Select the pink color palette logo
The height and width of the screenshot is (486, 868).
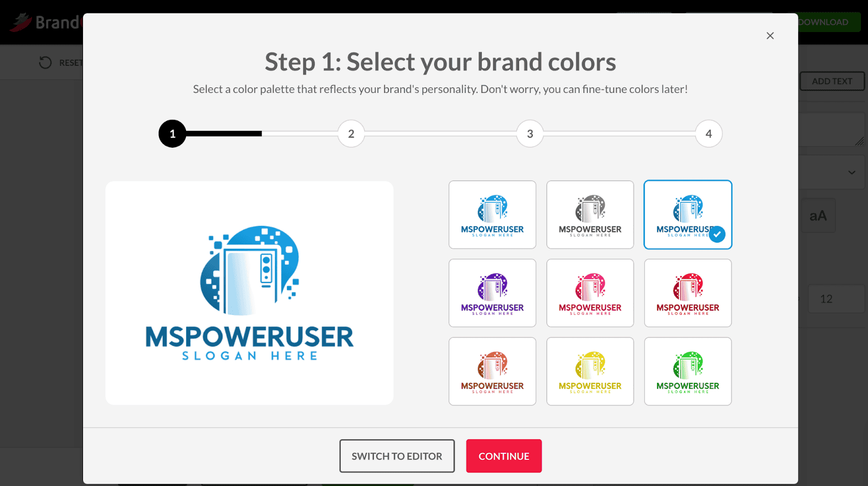tap(590, 293)
